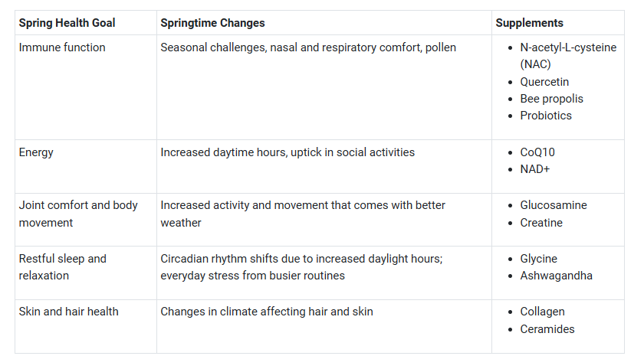Click Restful sleep and relaxation cell

[62, 267]
